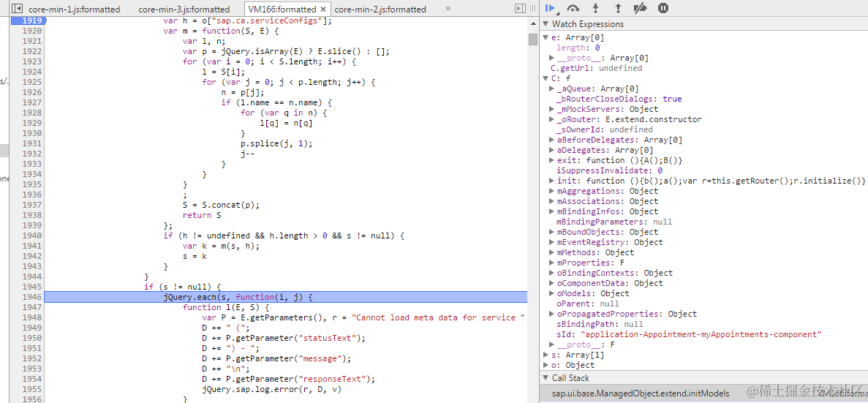Close the VM166:formatted tab
This screenshot has height=403, width=868.
pyautogui.click(x=323, y=10)
